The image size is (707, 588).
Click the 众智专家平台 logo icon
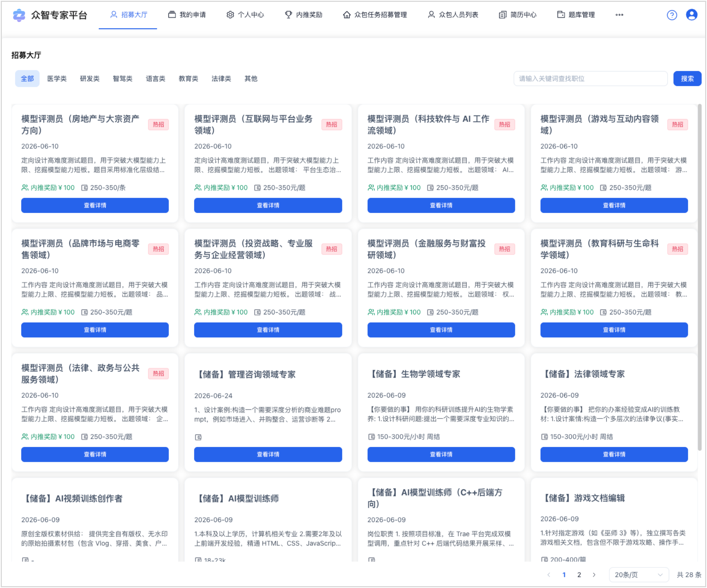pos(19,15)
